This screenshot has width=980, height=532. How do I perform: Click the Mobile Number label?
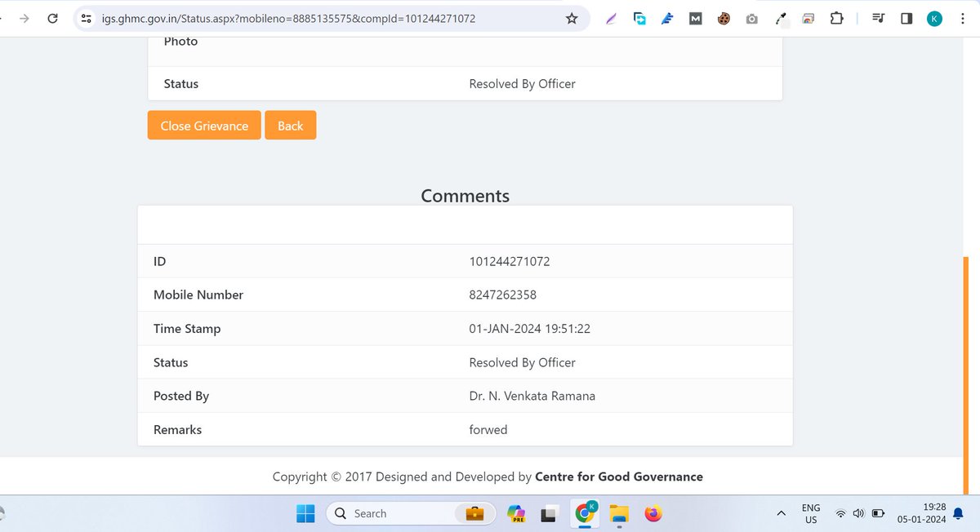[198, 295]
